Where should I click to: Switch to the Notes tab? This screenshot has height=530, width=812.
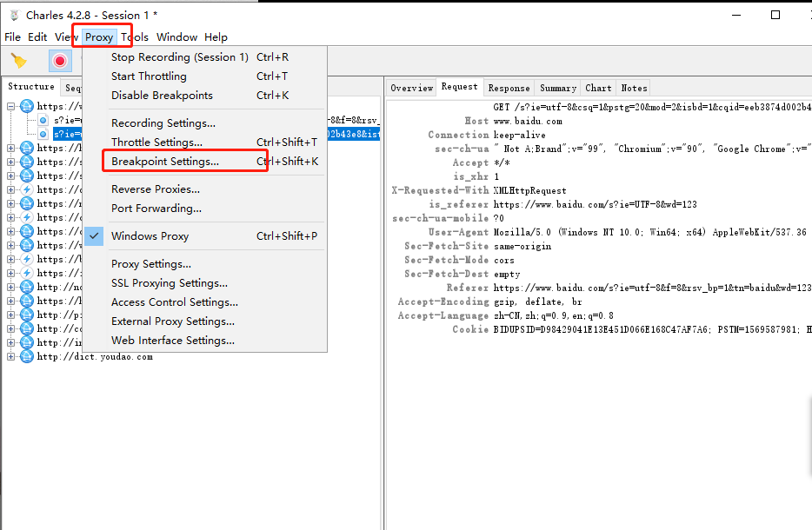[x=634, y=88]
